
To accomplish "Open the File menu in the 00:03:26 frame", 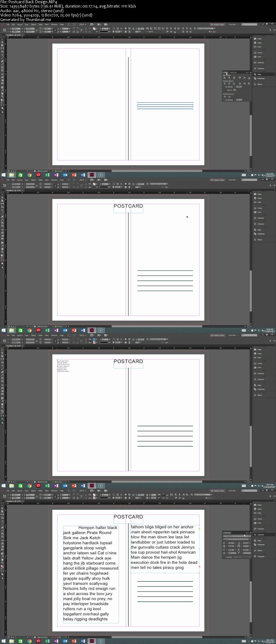I will tap(8, 25).
